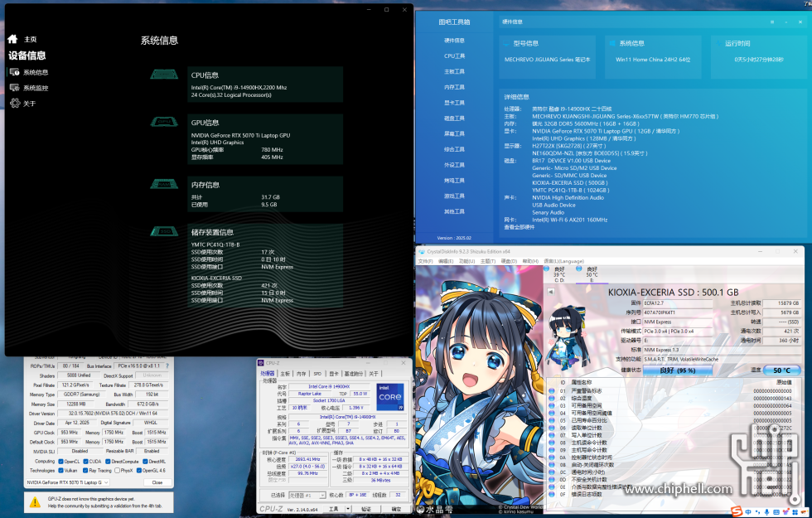Switch to the 基准跑分 tab in CPU-Z

(x=354, y=374)
